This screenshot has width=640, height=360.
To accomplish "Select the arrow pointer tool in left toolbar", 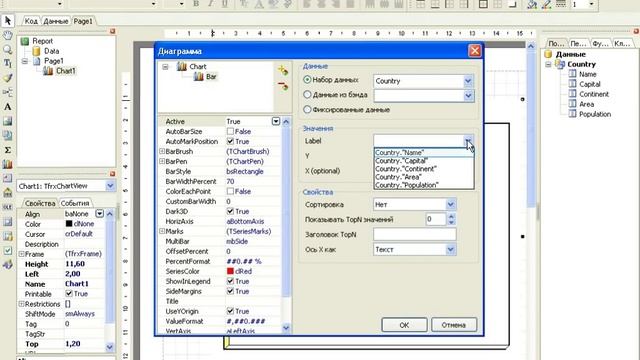I will (8, 20).
